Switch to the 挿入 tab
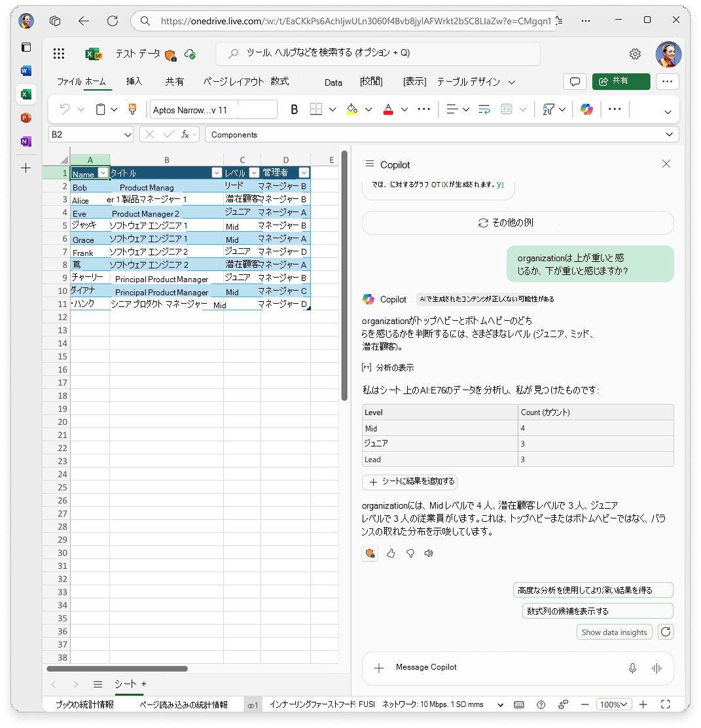This screenshot has height=728, width=701. click(134, 82)
